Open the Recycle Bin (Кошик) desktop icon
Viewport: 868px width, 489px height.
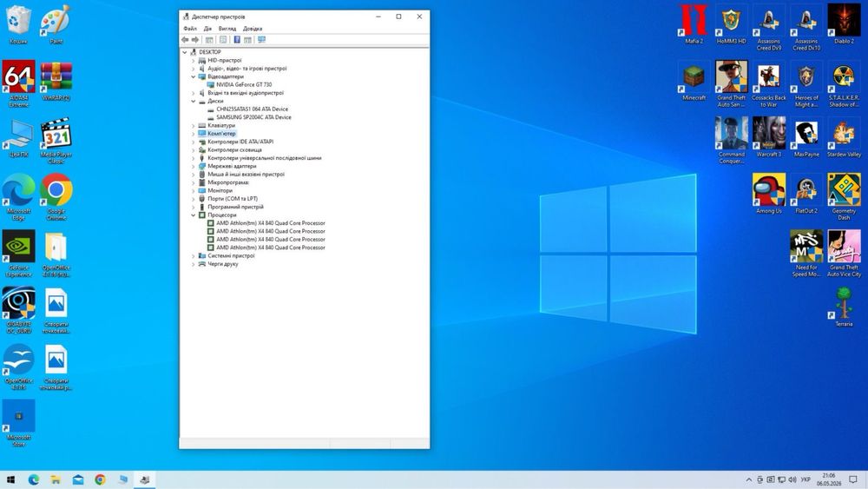point(18,24)
